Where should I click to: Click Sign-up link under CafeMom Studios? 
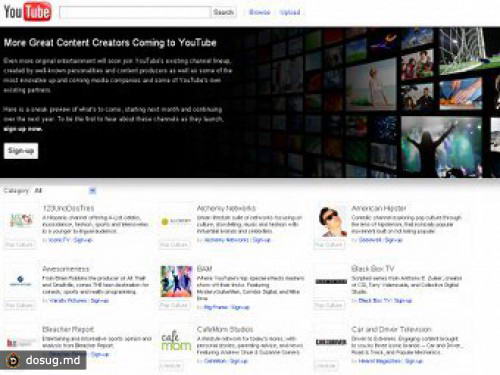pos(239,361)
